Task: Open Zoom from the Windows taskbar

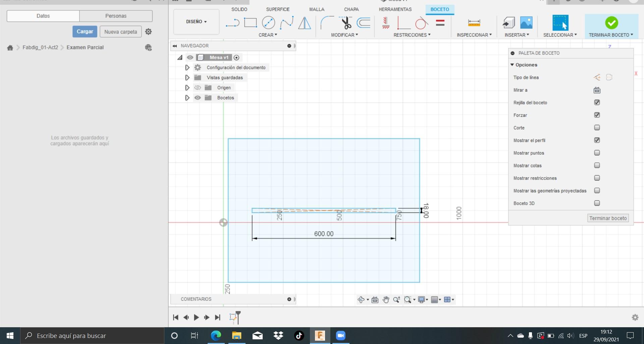Action: (340, 335)
